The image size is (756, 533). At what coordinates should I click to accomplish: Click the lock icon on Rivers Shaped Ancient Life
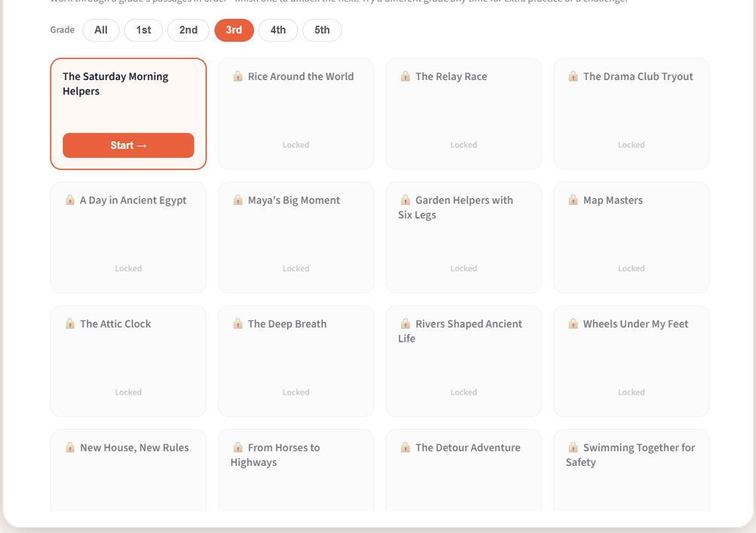click(406, 323)
